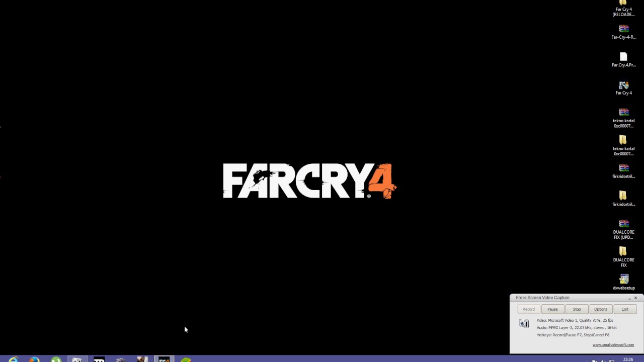The width and height of the screenshot is (644, 362).
Task: Select the DUALCORE FIX (UPD... RAR archive
Action: coord(623,229)
